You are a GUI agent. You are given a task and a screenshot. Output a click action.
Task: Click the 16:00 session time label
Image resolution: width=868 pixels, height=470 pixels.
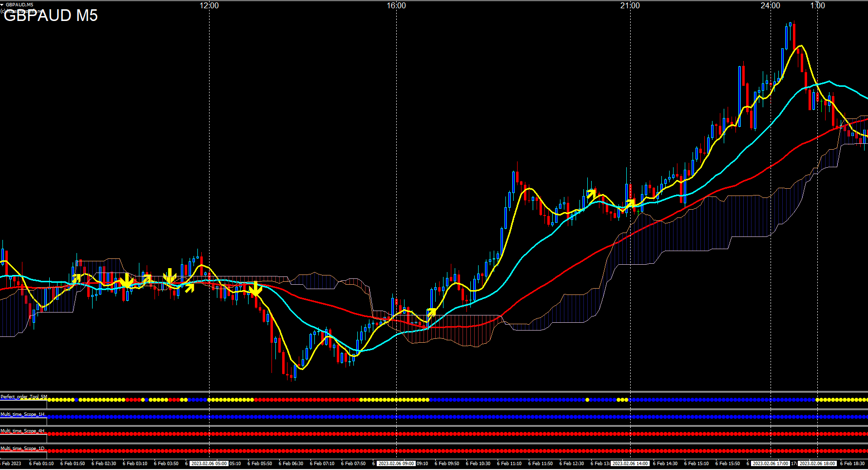396,5
